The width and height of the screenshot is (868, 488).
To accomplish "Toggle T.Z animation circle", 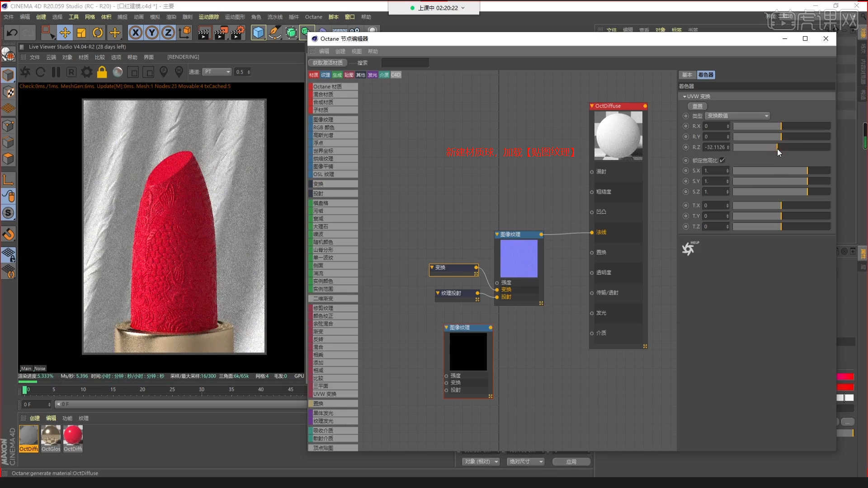I will click(x=686, y=227).
